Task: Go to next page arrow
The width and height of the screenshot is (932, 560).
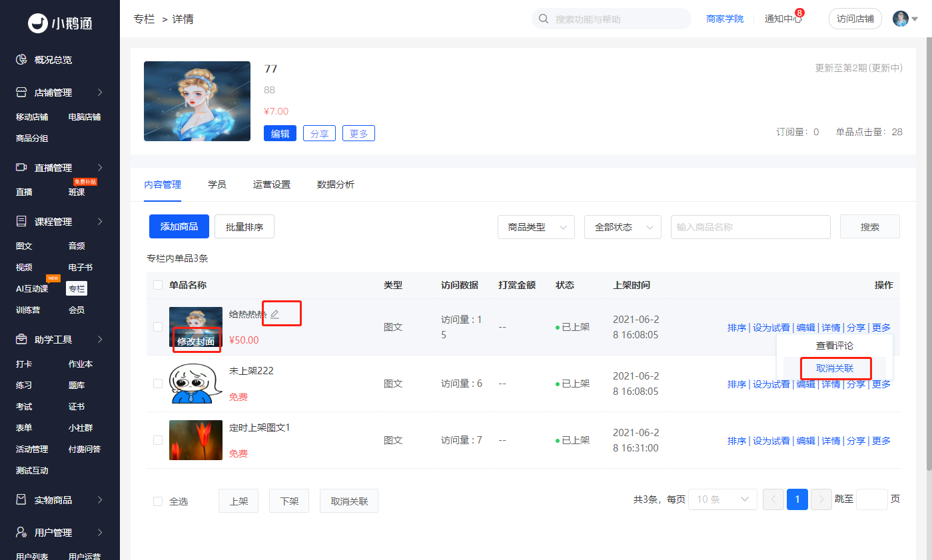Action: [x=821, y=499]
